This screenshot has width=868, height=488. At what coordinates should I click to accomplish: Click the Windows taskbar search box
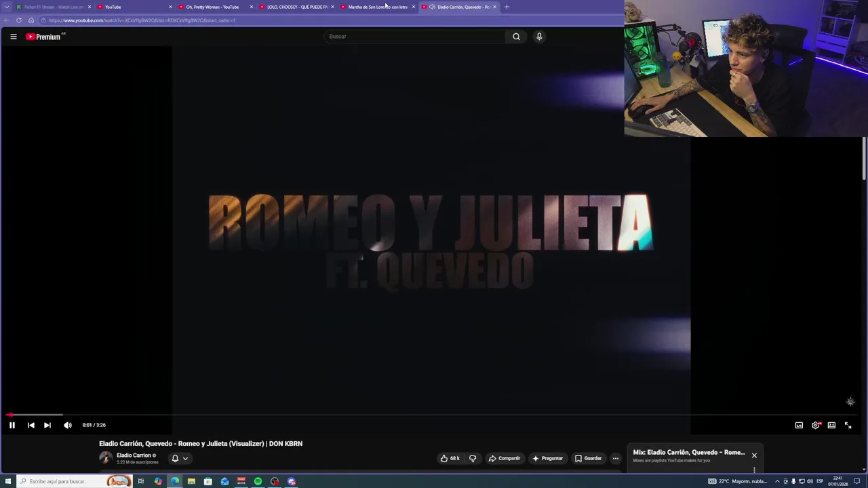coord(75,481)
